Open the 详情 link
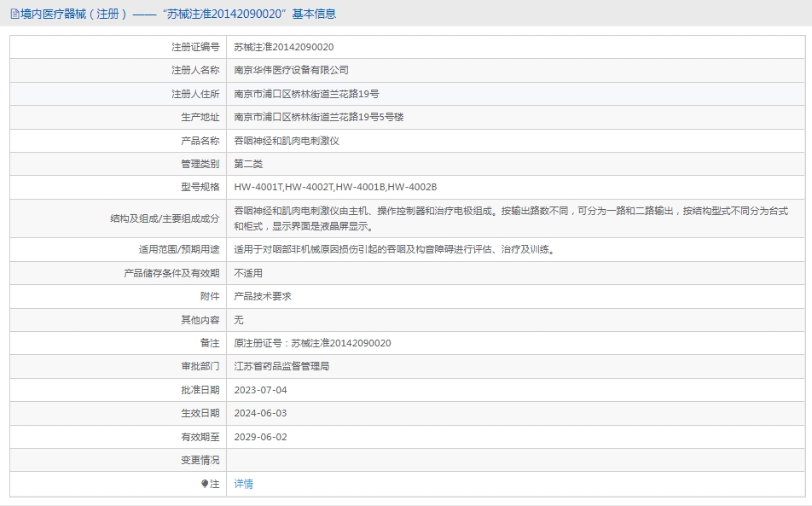Screen dimensions: 812x506 [244, 484]
